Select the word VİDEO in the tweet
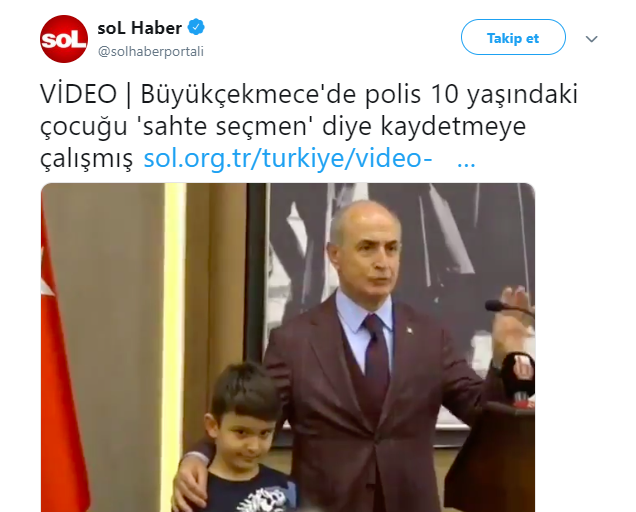 click(x=78, y=94)
